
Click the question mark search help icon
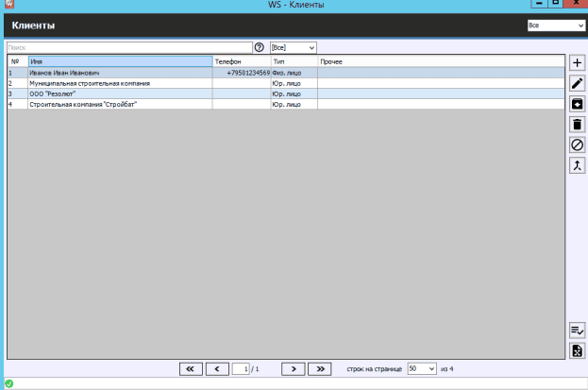260,46
